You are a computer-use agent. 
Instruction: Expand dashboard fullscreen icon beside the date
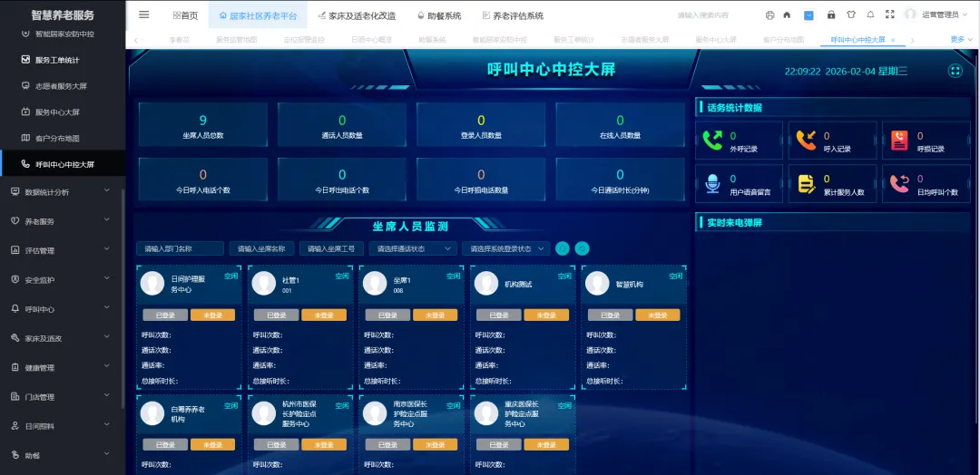(x=955, y=71)
